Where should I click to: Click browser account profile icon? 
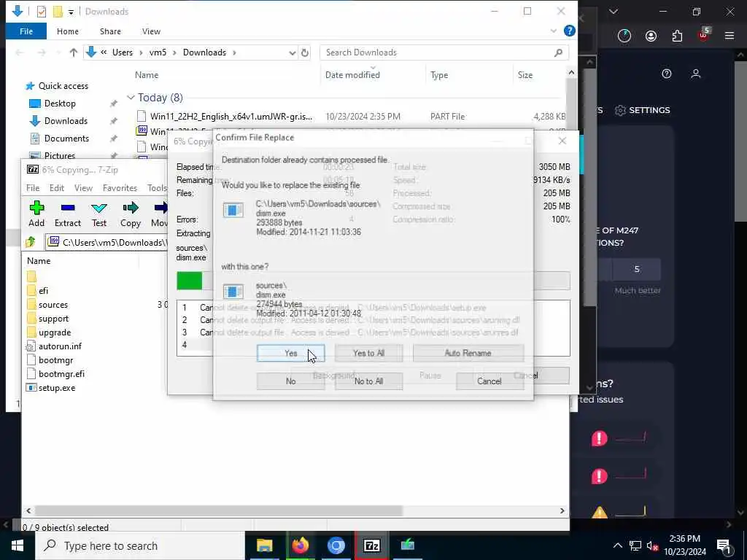click(651, 36)
